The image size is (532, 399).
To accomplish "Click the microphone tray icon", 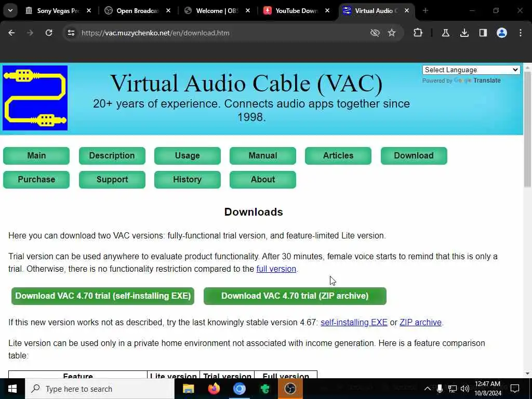I will 440,389.
